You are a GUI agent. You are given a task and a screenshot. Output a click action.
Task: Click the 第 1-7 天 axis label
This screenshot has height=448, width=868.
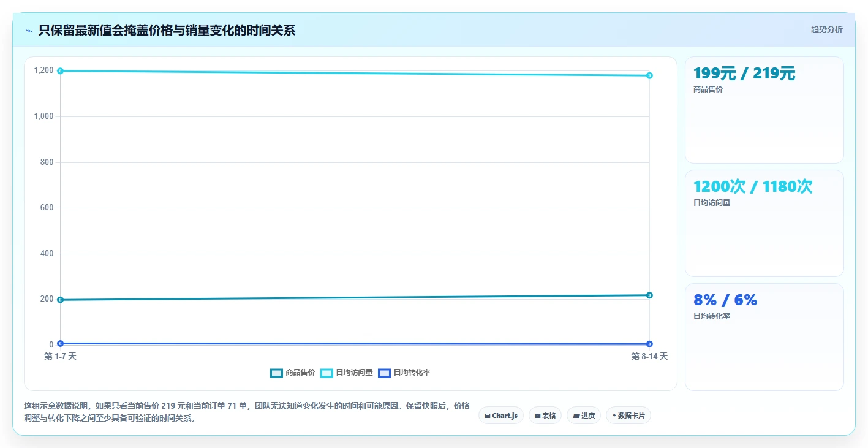(x=60, y=356)
